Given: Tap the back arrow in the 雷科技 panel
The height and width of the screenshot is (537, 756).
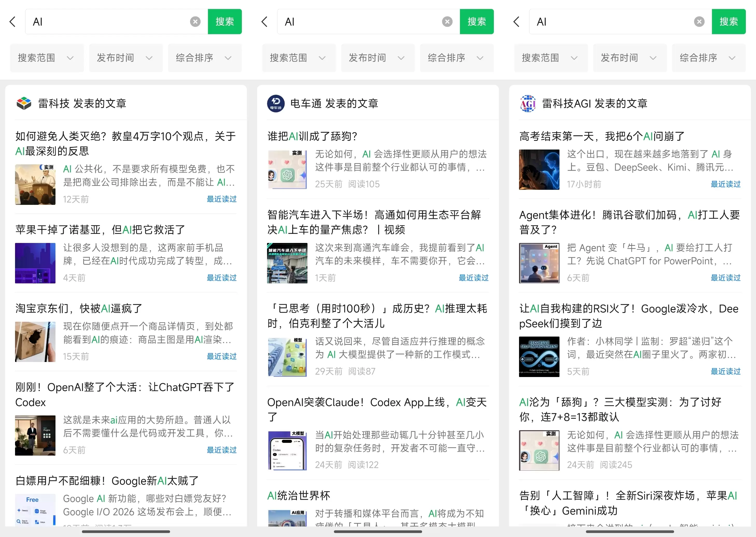Looking at the screenshot, I should tap(12, 22).
